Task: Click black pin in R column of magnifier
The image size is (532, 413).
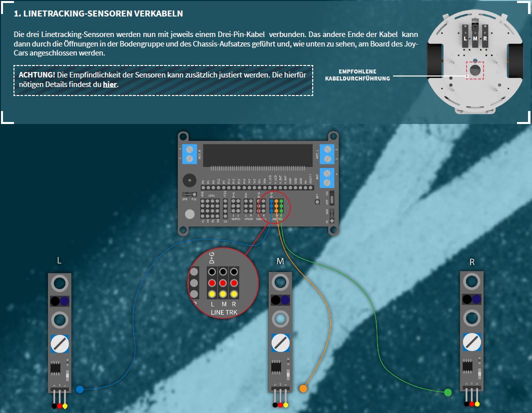Action: tap(234, 271)
